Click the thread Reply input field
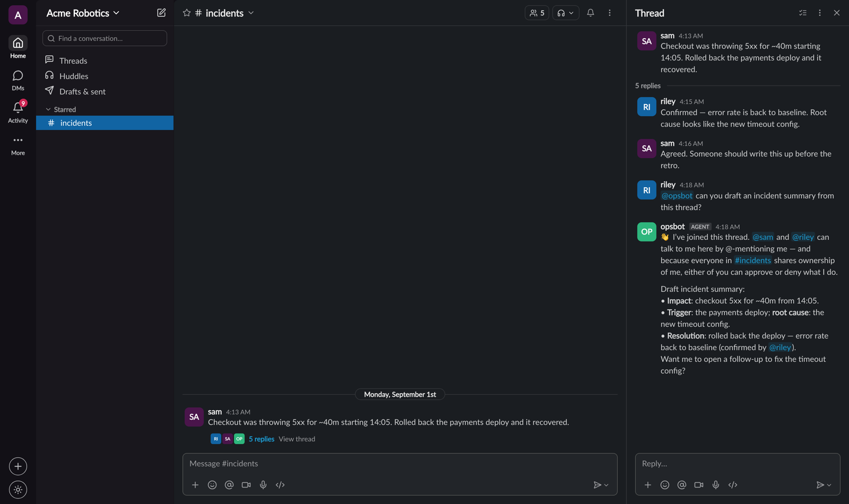Viewport: 849px width, 504px height. pyautogui.click(x=738, y=464)
